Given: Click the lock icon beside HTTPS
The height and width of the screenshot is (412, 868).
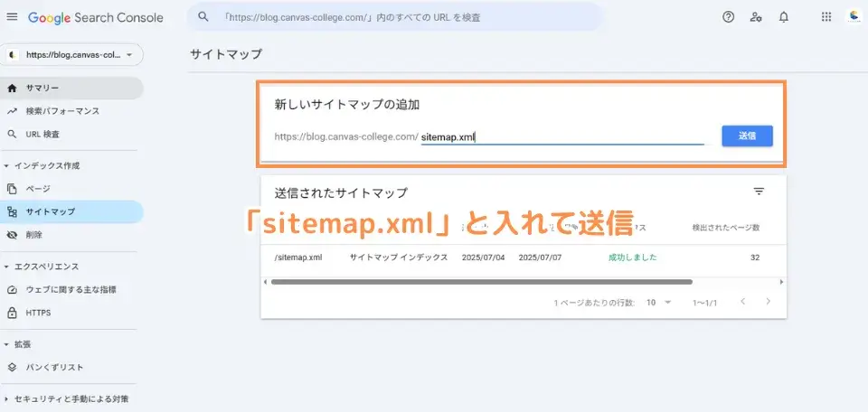Looking at the screenshot, I should [12, 313].
